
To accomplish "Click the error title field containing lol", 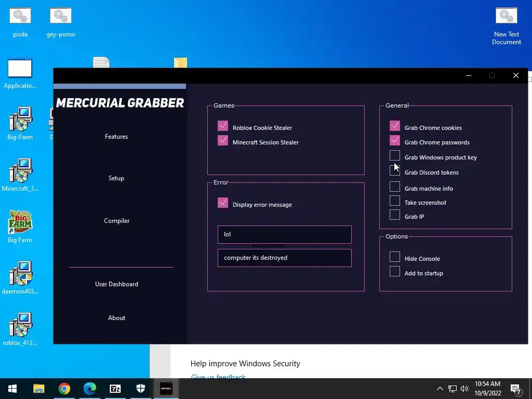I will pyautogui.click(x=284, y=234).
